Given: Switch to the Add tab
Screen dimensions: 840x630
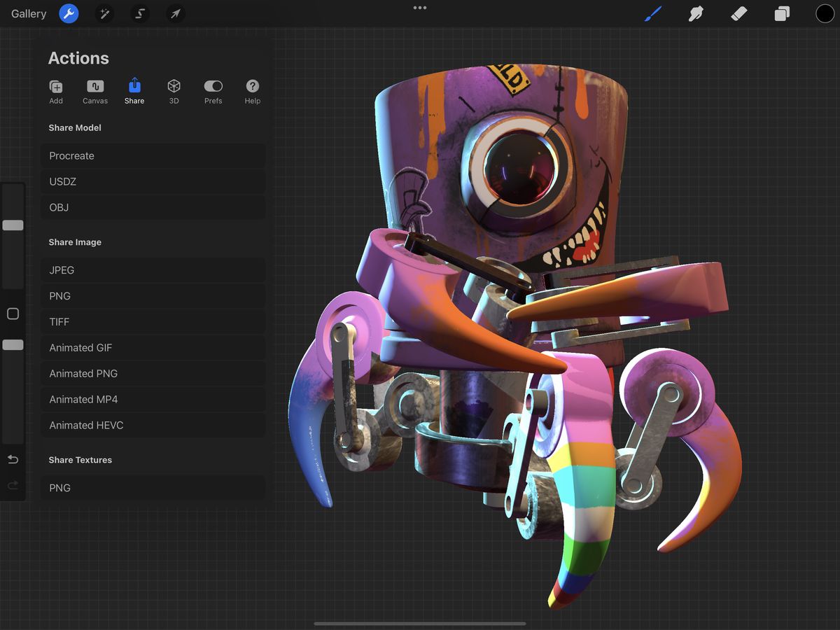Looking at the screenshot, I should point(56,91).
